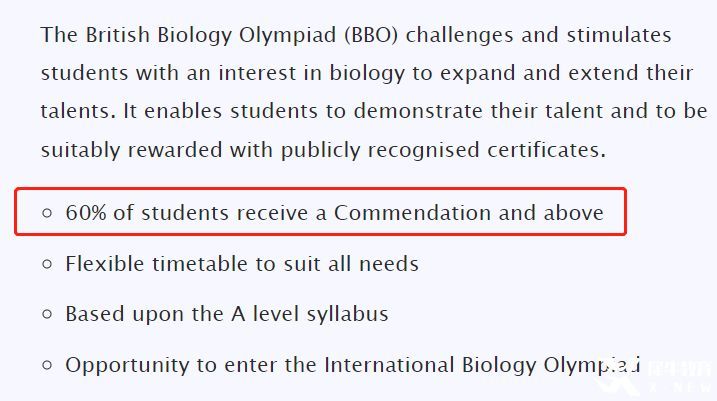717x401 pixels.
Task: Click 'Opportunity to enter the International Biology' line
Action: tap(352, 365)
